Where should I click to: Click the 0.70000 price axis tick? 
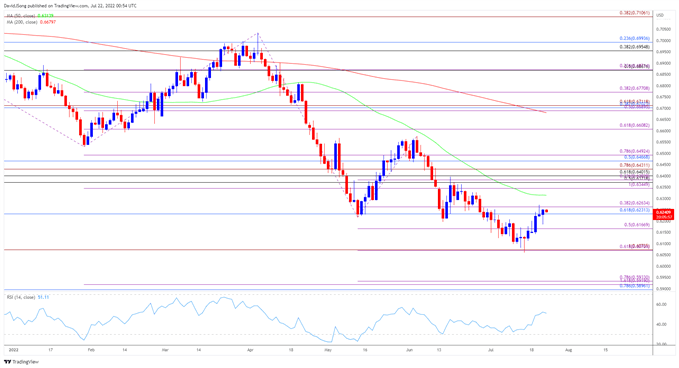coord(664,41)
